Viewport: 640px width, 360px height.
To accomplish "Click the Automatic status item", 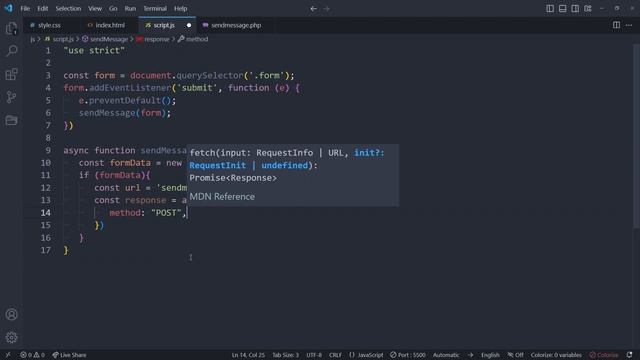I will (x=446, y=355).
